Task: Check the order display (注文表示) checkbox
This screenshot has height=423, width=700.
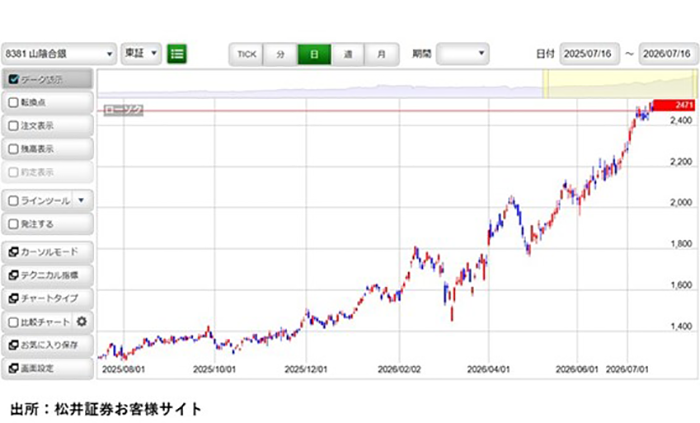Action: (x=13, y=126)
